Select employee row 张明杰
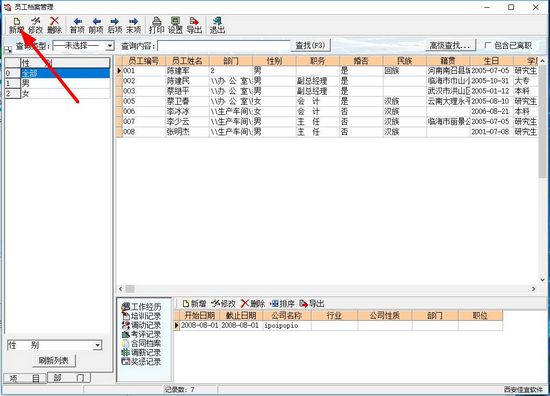Screen dimensions: 550x396 pyautogui.click(x=327, y=132)
